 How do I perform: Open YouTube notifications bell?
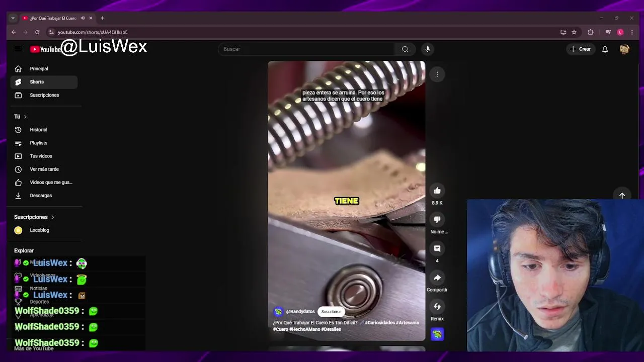pos(605,49)
